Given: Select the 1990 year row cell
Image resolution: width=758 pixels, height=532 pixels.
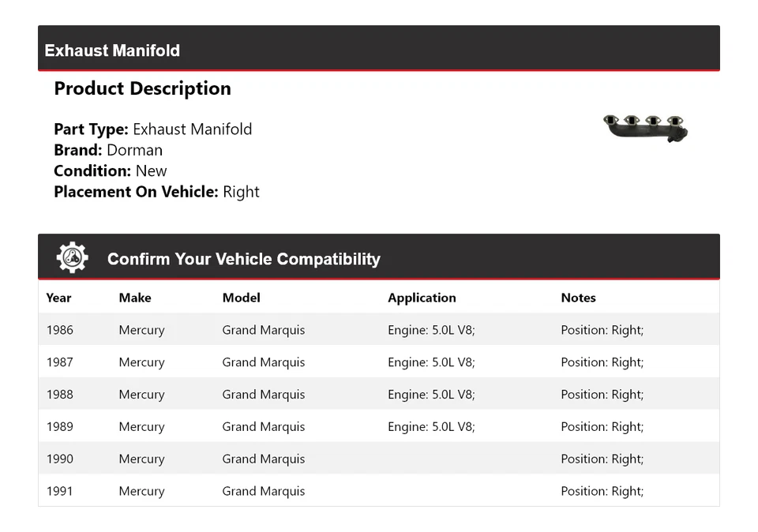Looking at the screenshot, I should [60, 459].
